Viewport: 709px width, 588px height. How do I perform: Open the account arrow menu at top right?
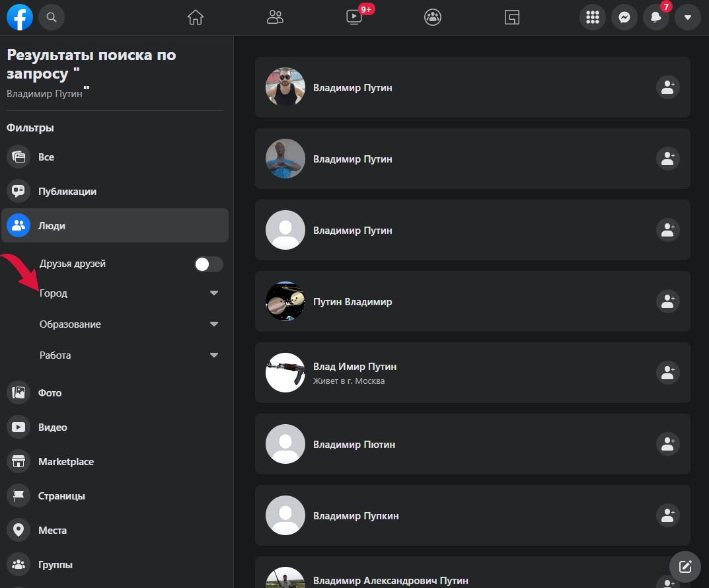coord(688,18)
